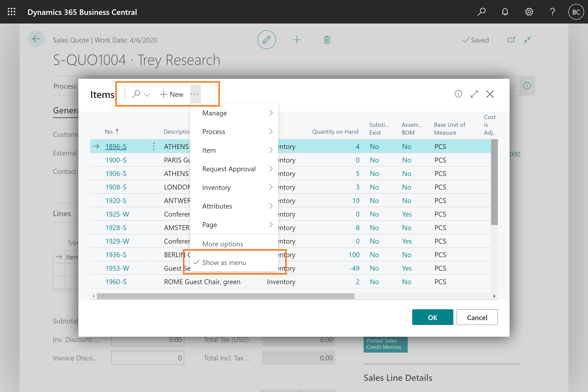Image resolution: width=588 pixels, height=392 pixels.
Task: Click the close icon on Items dialog
Action: pos(491,94)
